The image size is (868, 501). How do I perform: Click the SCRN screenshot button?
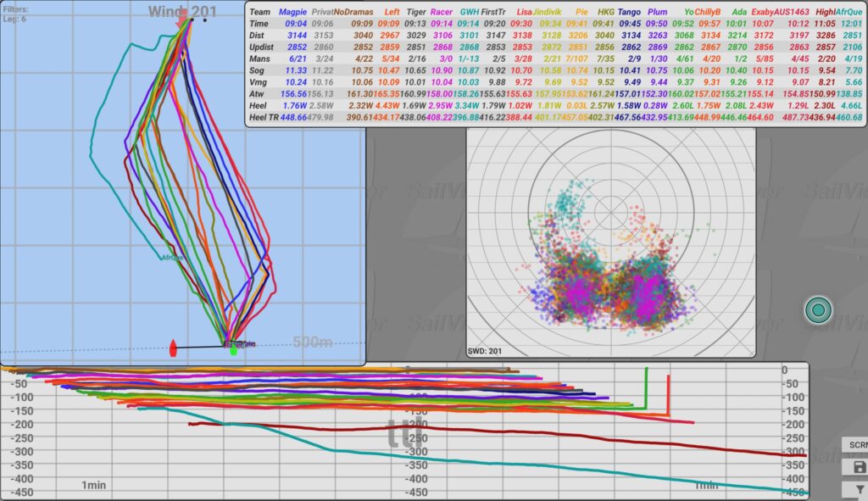[858, 444]
